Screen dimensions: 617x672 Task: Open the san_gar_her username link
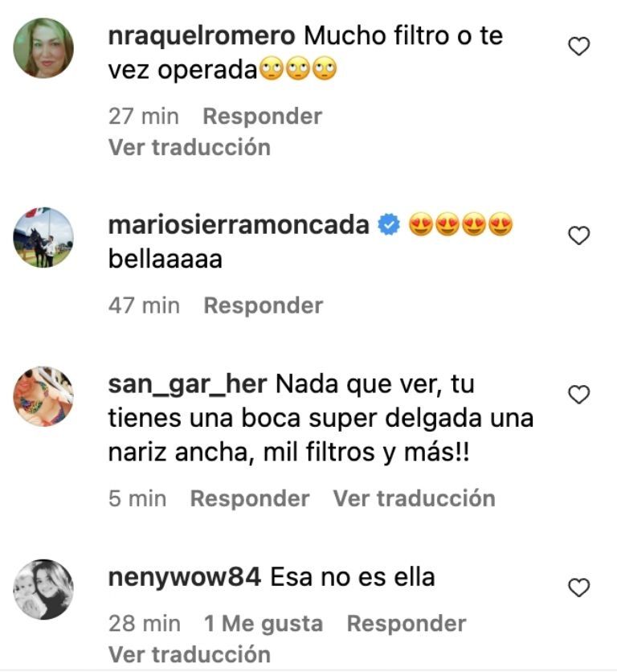(x=188, y=384)
